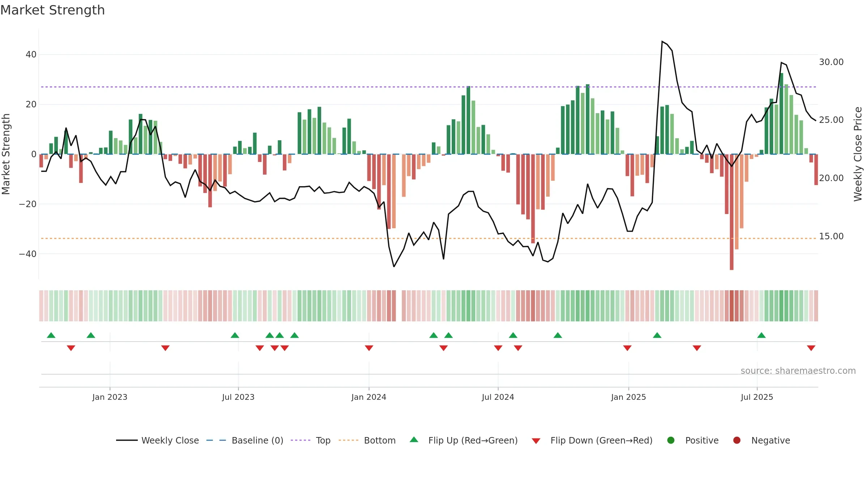Toggle the Weekly Close legend entry
868x488 pixels.
point(158,440)
